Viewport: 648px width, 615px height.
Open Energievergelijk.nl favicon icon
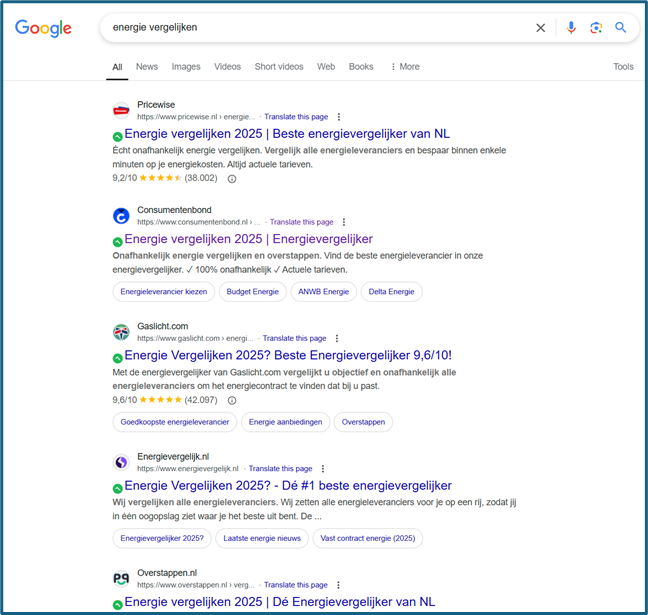pos(121,462)
